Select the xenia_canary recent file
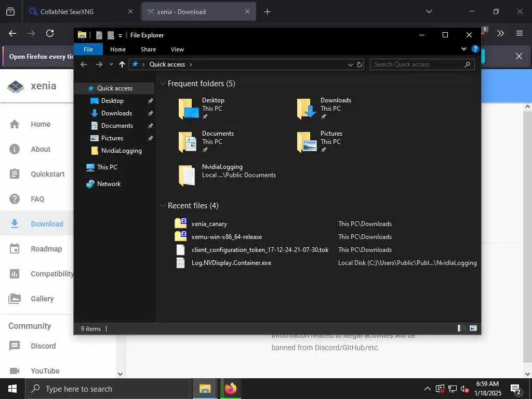This screenshot has height=399, width=532. tap(209, 224)
